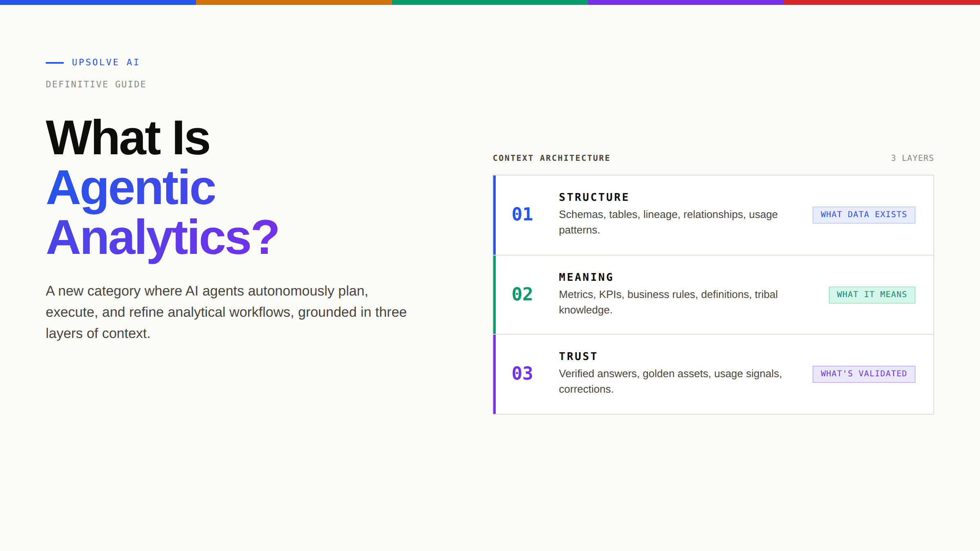Select the 03 layer number
This screenshot has height=551, width=980.
pos(522,373)
